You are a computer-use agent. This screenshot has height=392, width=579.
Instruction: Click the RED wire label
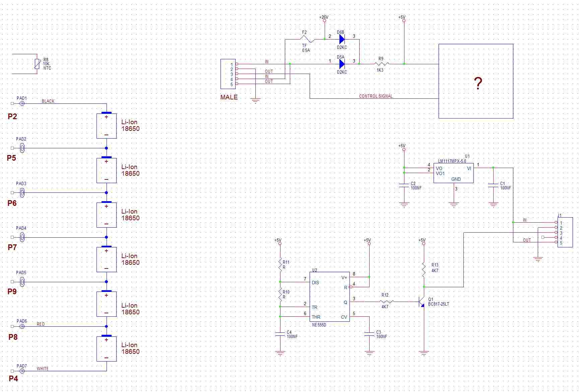[41, 324]
